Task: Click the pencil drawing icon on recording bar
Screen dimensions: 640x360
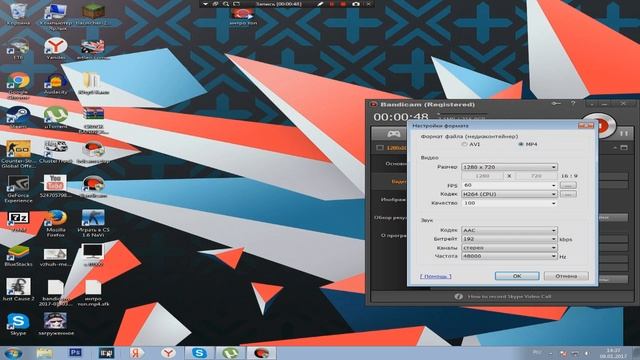Action: [320, 4]
